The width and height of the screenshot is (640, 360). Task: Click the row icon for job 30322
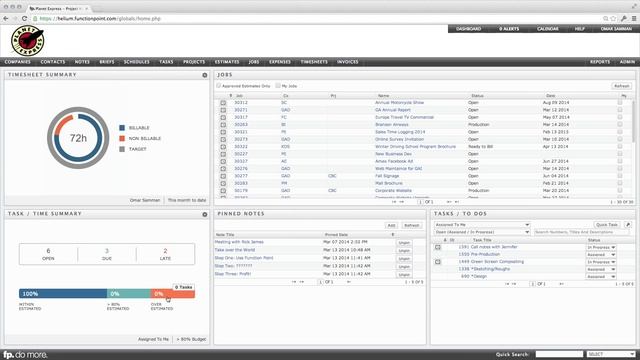[223, 147]
